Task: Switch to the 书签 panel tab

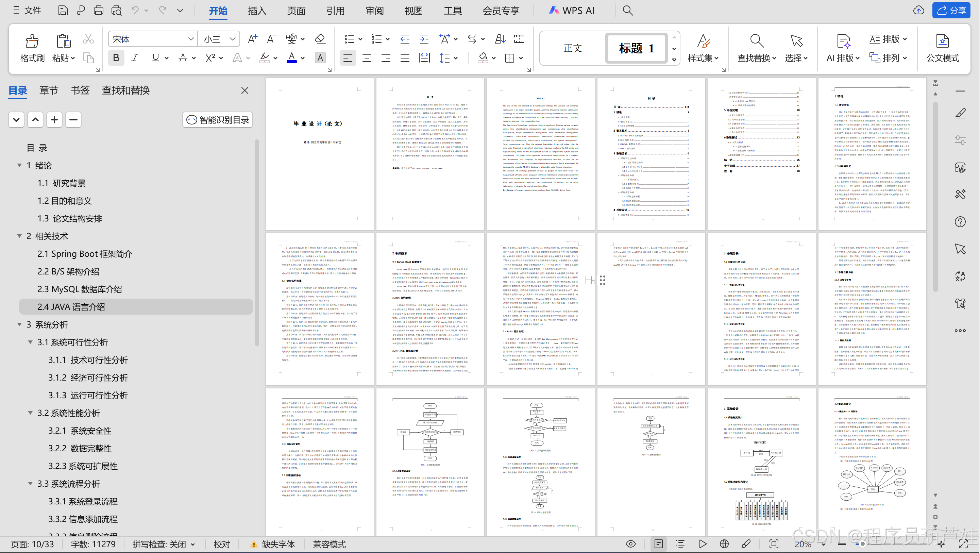Action: pyautogui.click(x=80, y=90)
